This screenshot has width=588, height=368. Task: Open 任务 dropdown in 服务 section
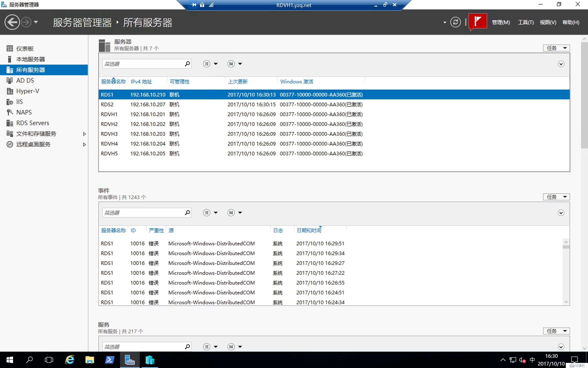click(556, 331)
